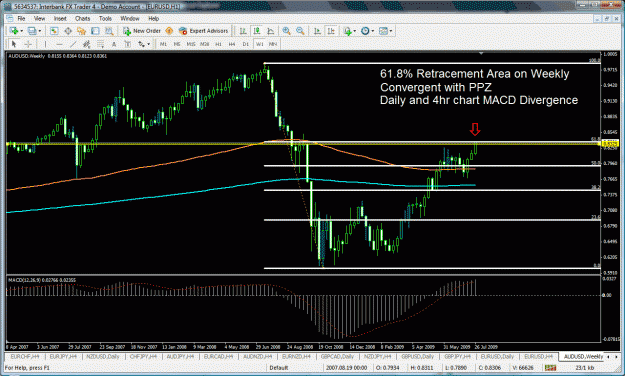Switch chart to H4 timeframe

tap(232, 44)
